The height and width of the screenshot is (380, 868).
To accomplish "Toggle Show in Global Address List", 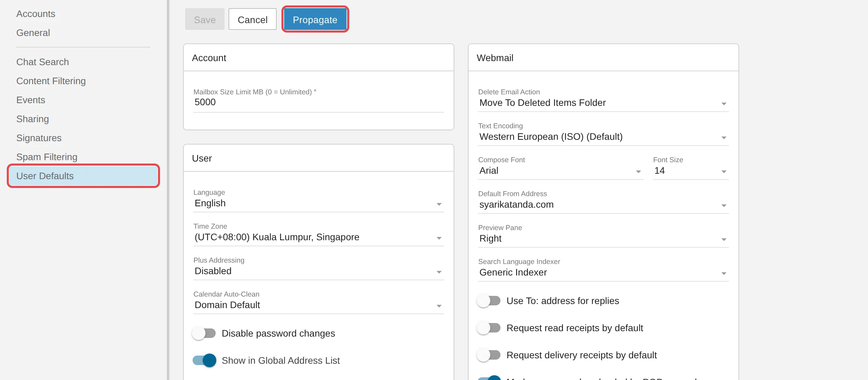I will (x=204, y=361).
